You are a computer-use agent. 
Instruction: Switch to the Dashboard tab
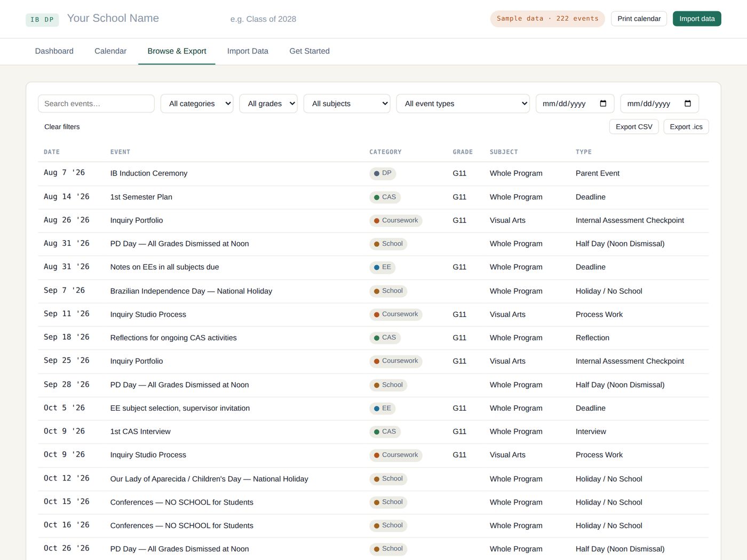tap(54, 51)
